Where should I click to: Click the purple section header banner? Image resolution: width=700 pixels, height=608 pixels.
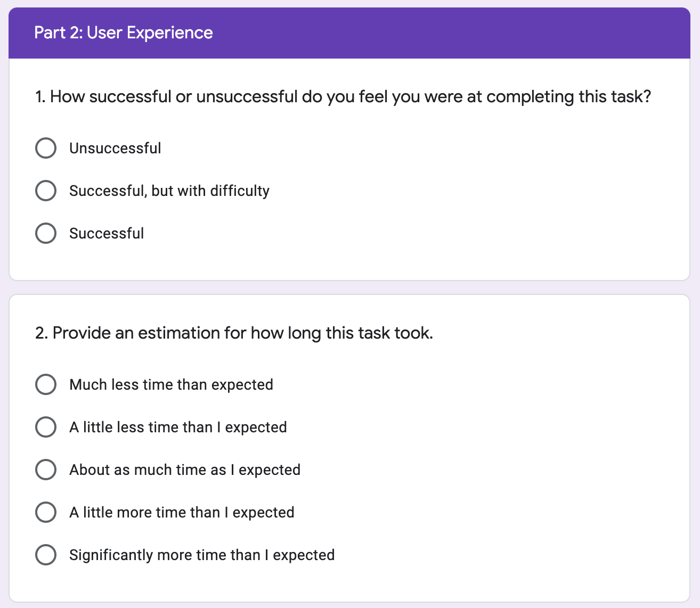pos(453,33)
